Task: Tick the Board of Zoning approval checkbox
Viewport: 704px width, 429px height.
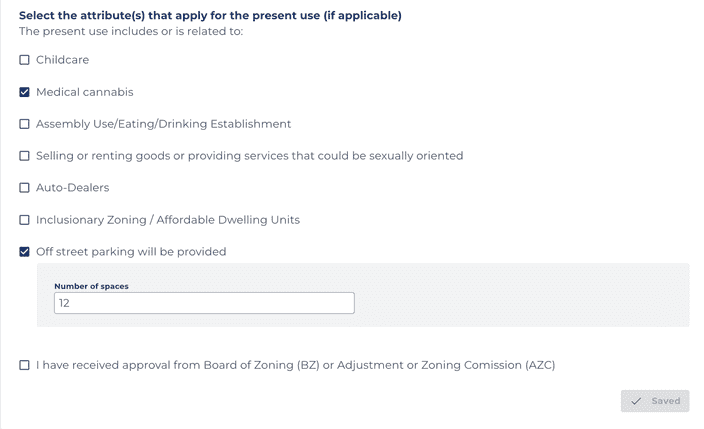Action: [25, 365]
